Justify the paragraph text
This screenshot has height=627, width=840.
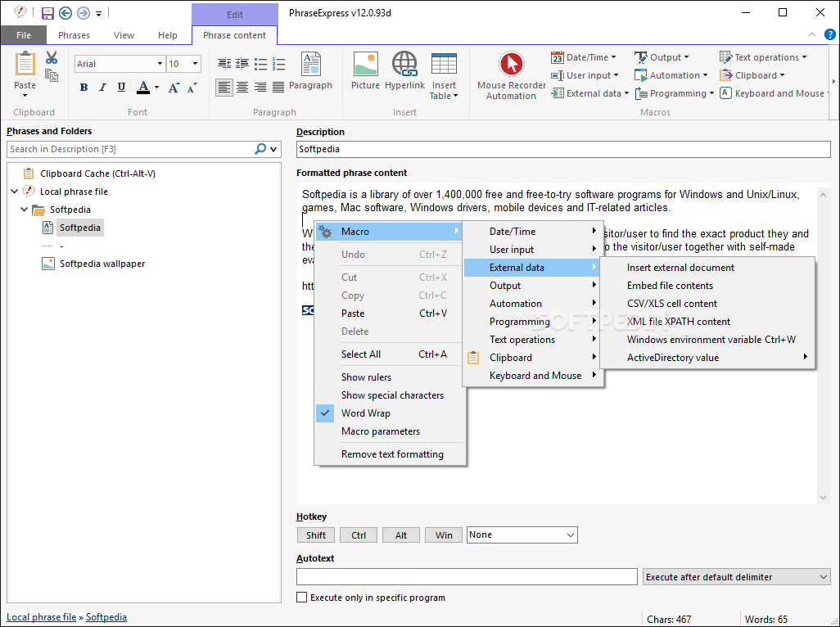[x=278, y=87]
